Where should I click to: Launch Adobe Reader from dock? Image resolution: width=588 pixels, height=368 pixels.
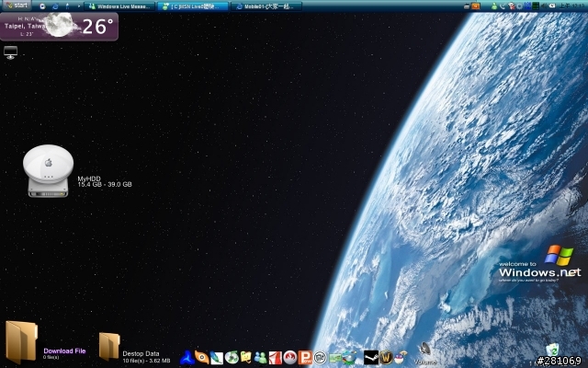[x=276, y=358]
